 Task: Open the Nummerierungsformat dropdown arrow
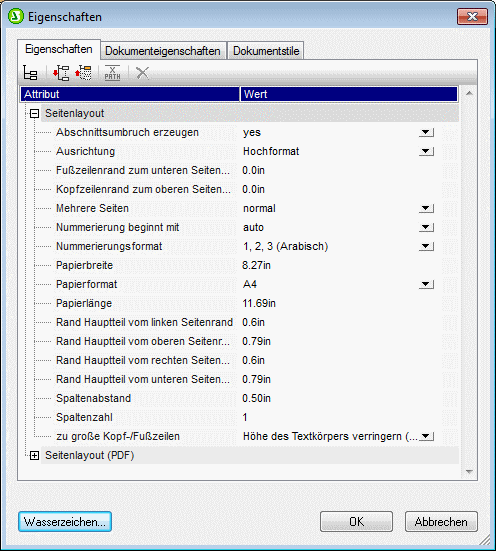426,246
